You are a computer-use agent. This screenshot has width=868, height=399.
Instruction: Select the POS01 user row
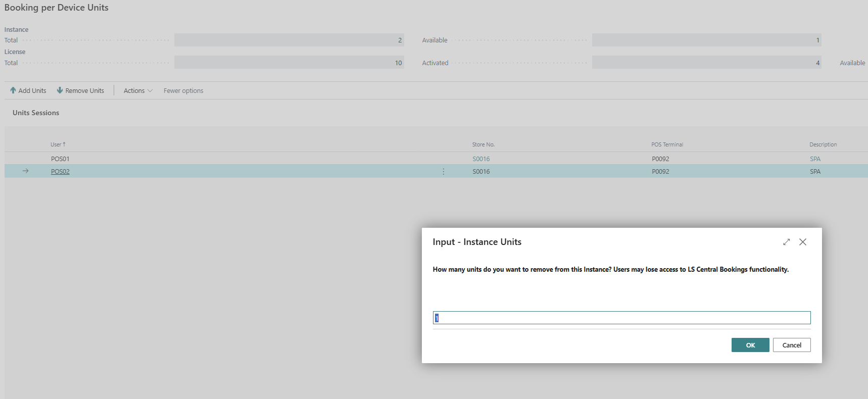60,159
